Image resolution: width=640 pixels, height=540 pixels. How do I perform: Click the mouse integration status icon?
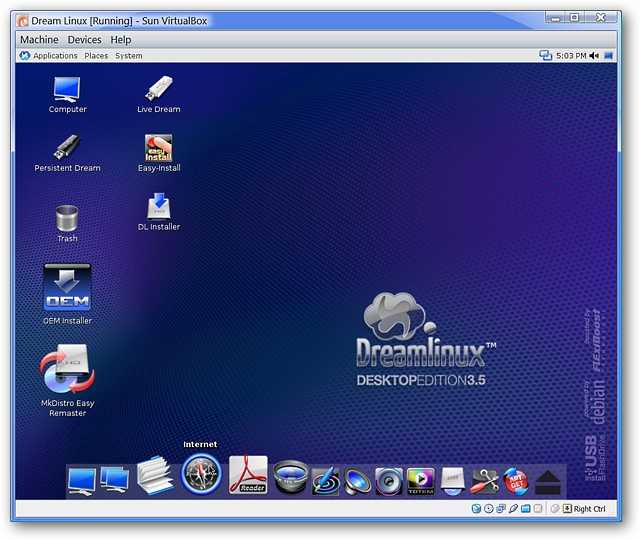(x=555, y=509)
